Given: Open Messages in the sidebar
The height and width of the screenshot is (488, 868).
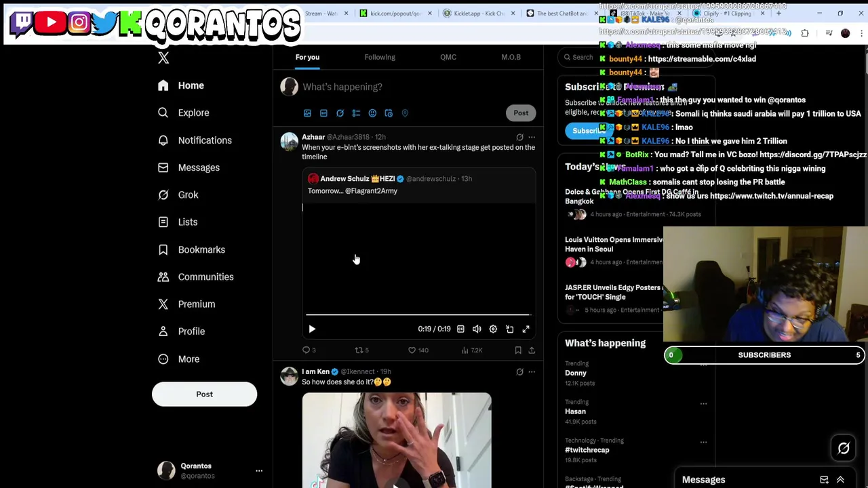Looking at the screenshot, I should tap(189, 167).
